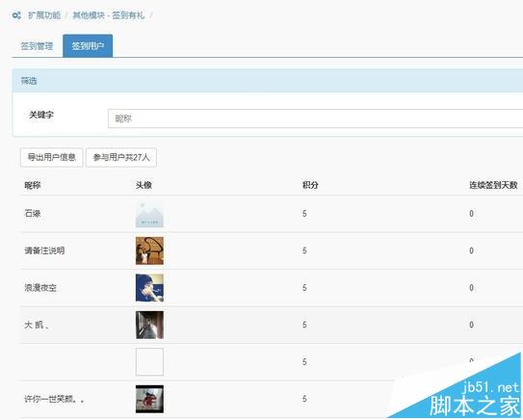Click the gear icon in breadcrumb
The width and height of the screenshot is (523, 420).
[x=16, y=15]
